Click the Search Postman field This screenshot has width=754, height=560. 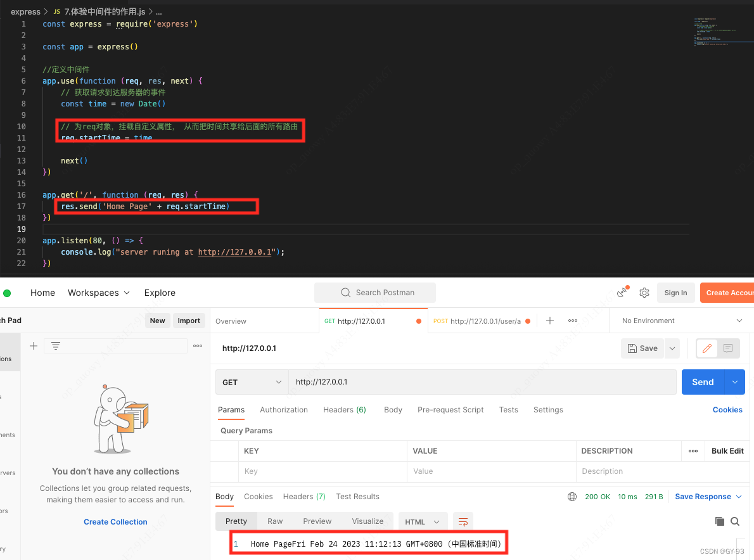coord(375,293)
